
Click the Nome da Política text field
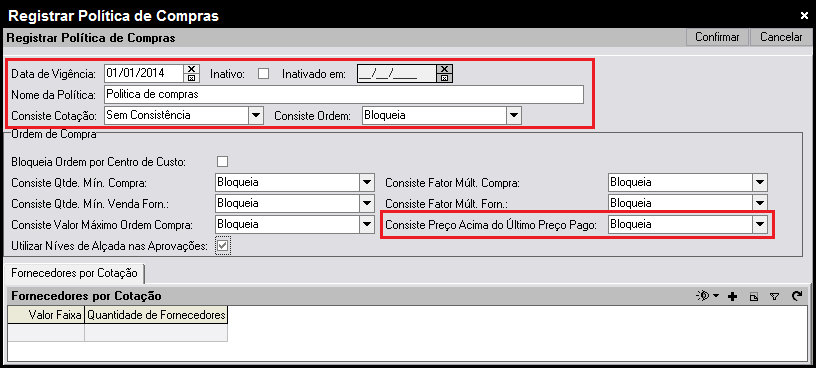[343, 95]
